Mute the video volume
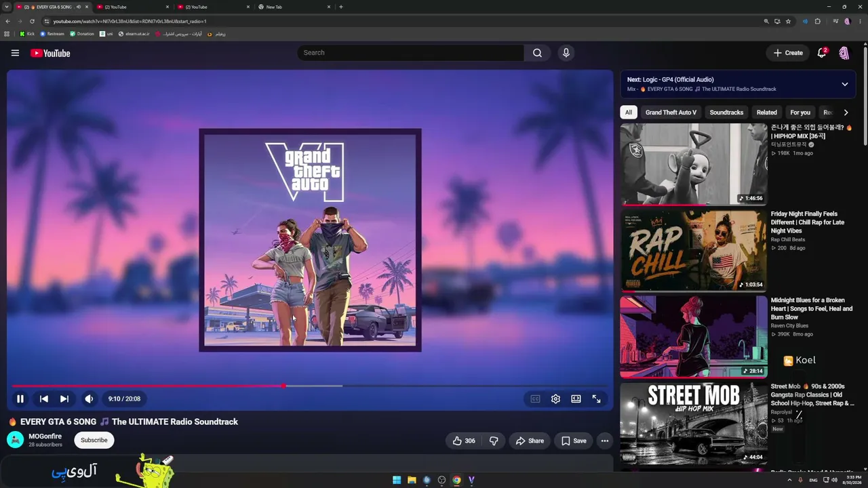The height and width of the screenshot is (488, 868). click(x=89, y=399)
